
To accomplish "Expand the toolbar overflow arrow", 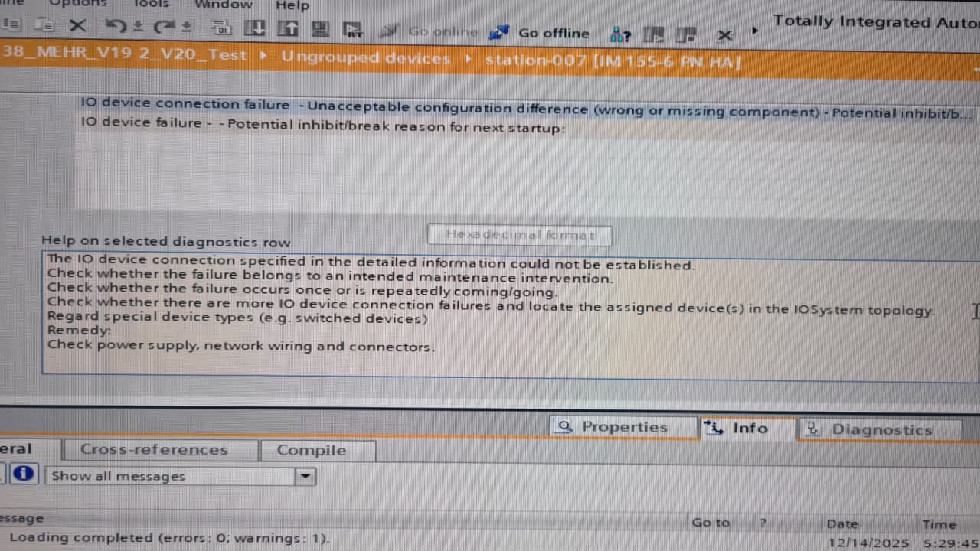I will [754, 31].
